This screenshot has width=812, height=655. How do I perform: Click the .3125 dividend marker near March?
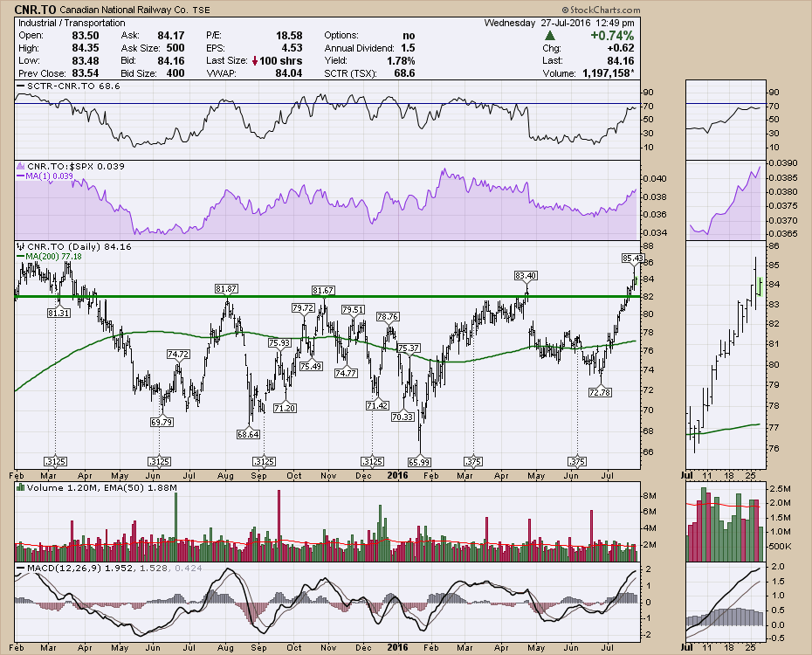point(55,461)
